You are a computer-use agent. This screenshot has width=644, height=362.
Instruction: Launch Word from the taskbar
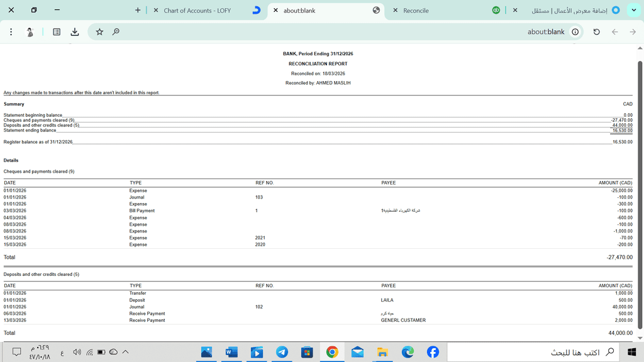pyautogui.click(x=231, y=352)
